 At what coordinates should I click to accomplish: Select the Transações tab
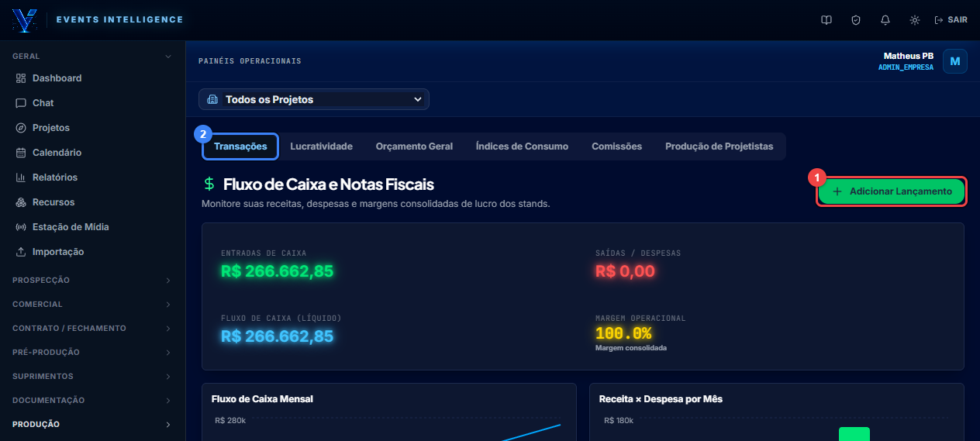pos(240,146)
